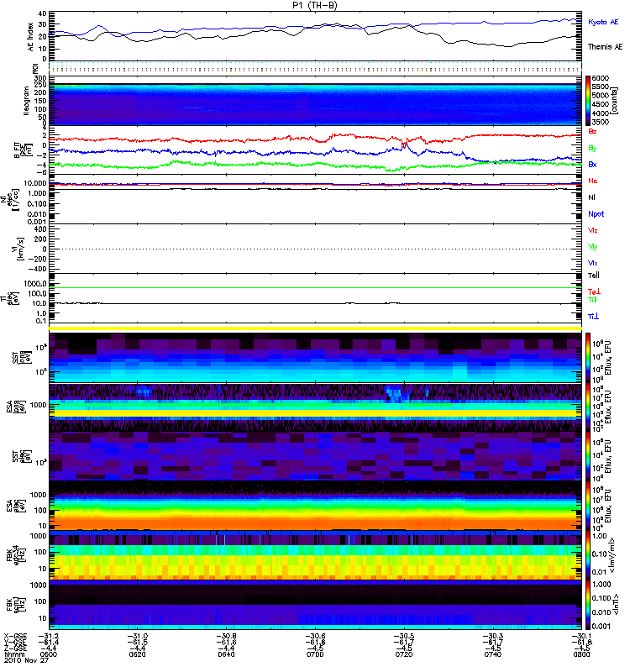
Task: Click the SST ion Eflux color bar
Action: 588,358
